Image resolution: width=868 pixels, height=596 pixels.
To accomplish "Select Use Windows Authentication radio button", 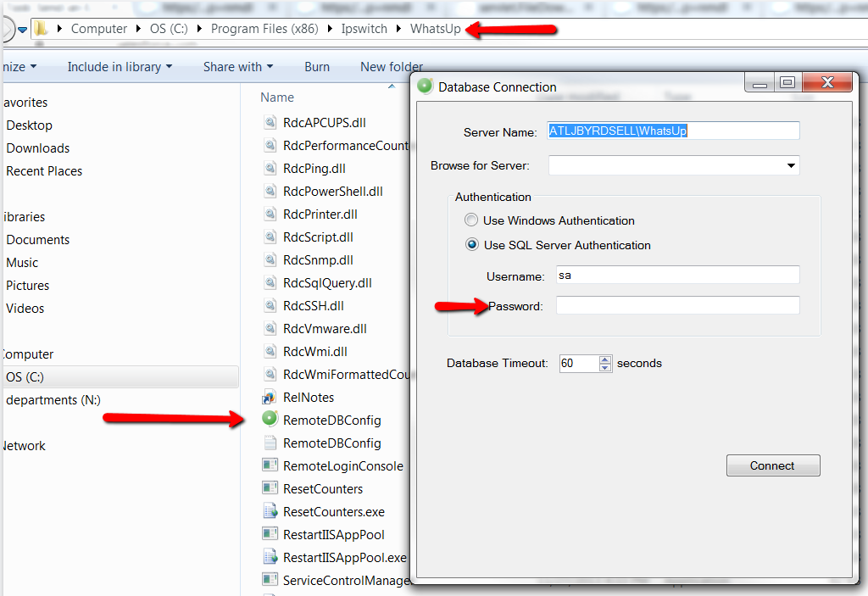I will point(471,220).
